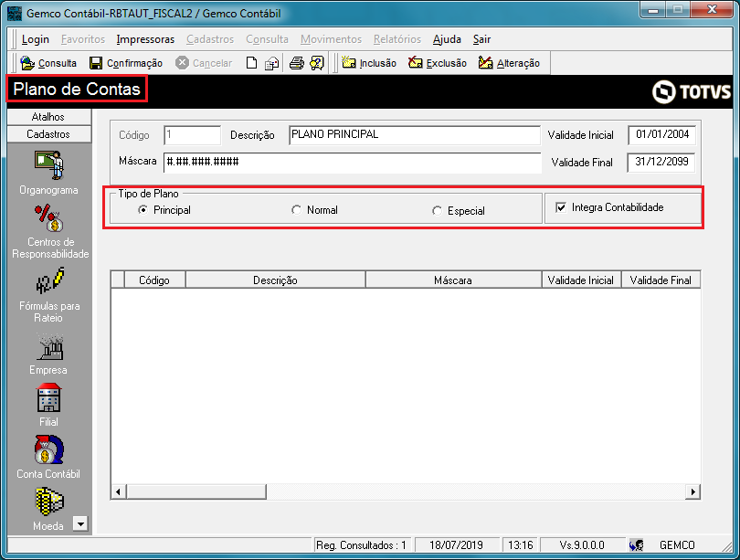The height and width of the screenshot is (560, 740).
Task: Open the Relatórios menu
Action: click(397, 39)
